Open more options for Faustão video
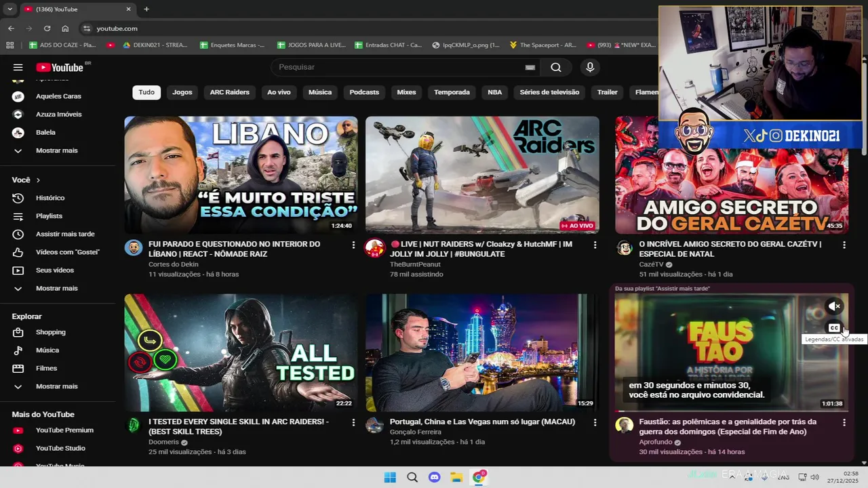The height and width of the screenshot is (488, 868). (844, 422)
